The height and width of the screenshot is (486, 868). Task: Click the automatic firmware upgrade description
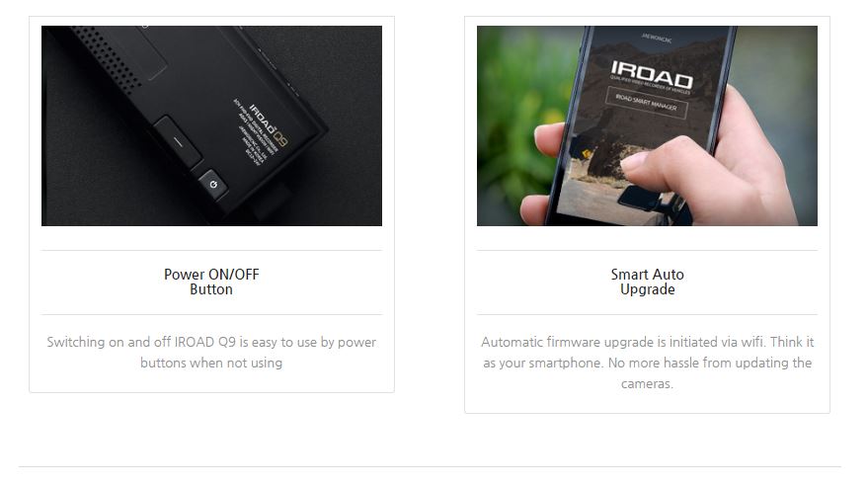[x=647, y=363]
